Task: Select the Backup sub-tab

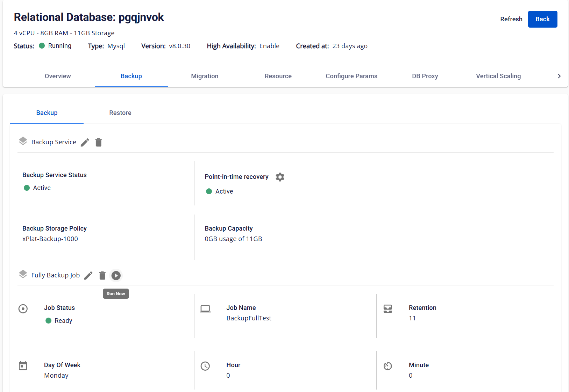Action: [47, 113]
